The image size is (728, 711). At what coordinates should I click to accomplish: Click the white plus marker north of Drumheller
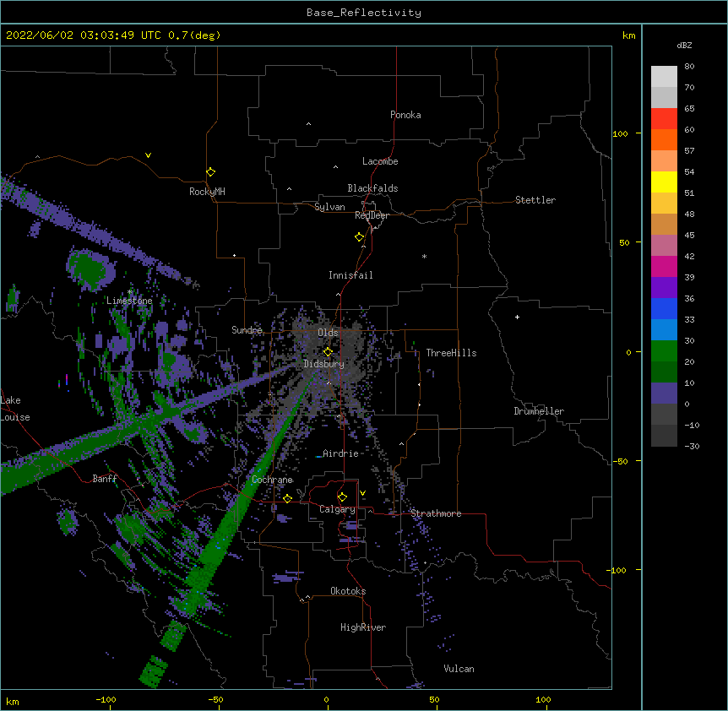tap(517, 317)
